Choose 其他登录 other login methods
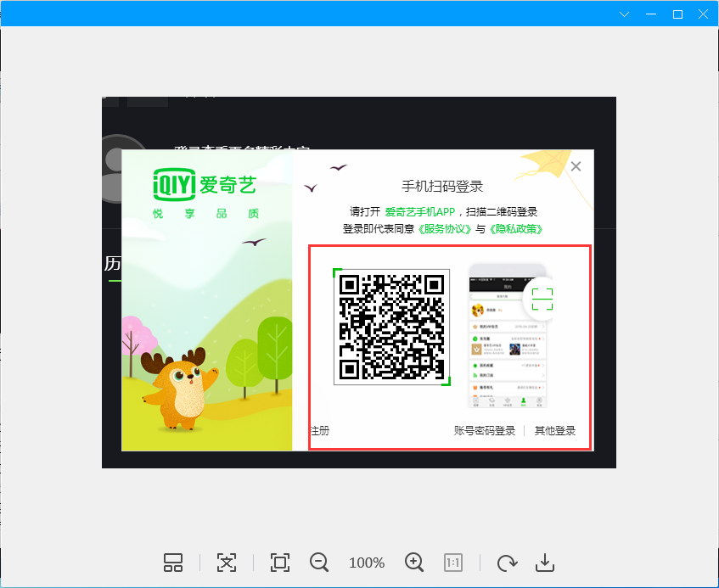Screen dimensions: 719x588 point(555,430)
